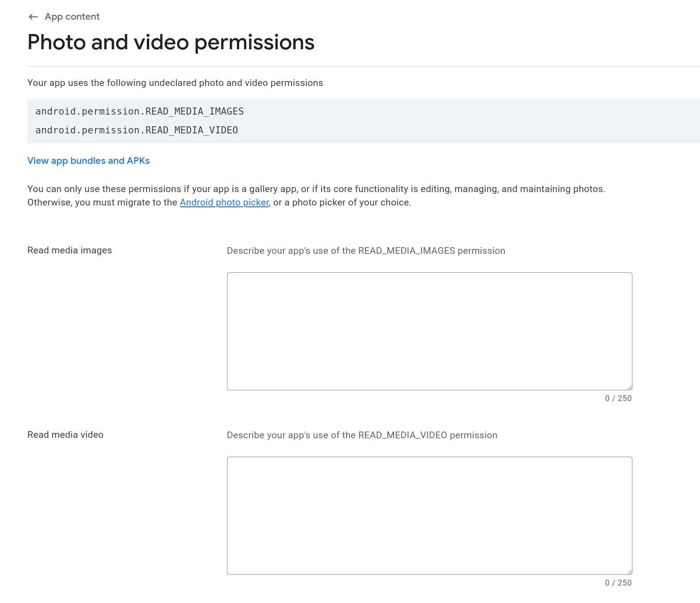Click the "Read media images" section label

point(69,250)
